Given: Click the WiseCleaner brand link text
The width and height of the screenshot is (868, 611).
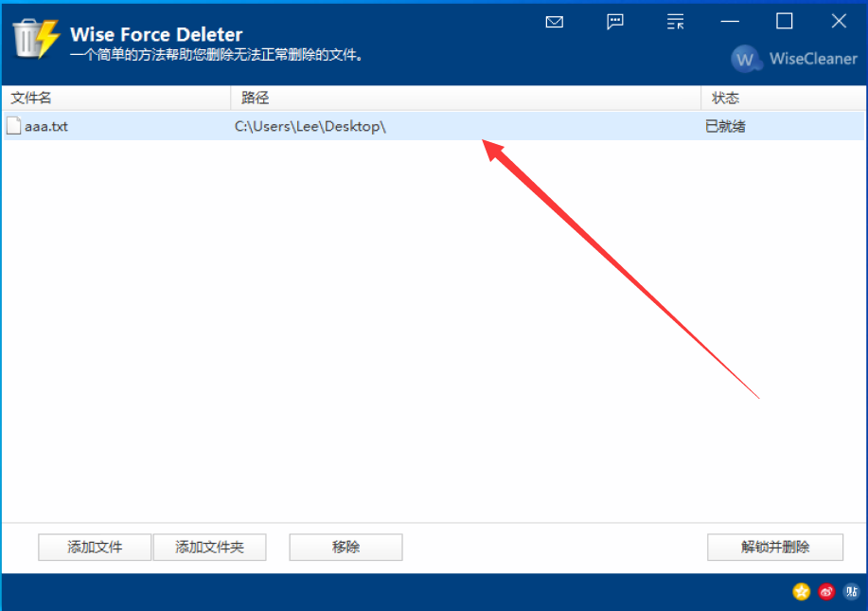Looking at the screenshot, I should [813, 58].
